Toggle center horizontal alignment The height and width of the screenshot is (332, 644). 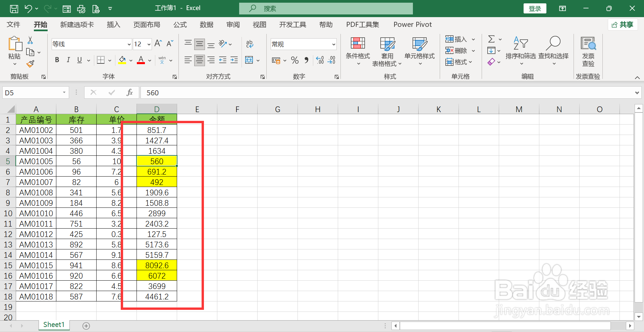click(200, 60)
